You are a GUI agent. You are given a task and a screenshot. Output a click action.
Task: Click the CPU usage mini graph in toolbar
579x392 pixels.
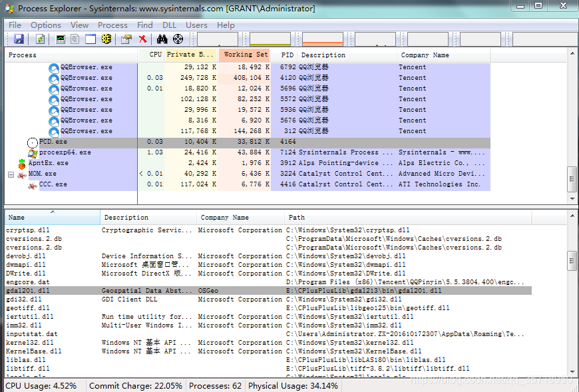pos(218,39)
